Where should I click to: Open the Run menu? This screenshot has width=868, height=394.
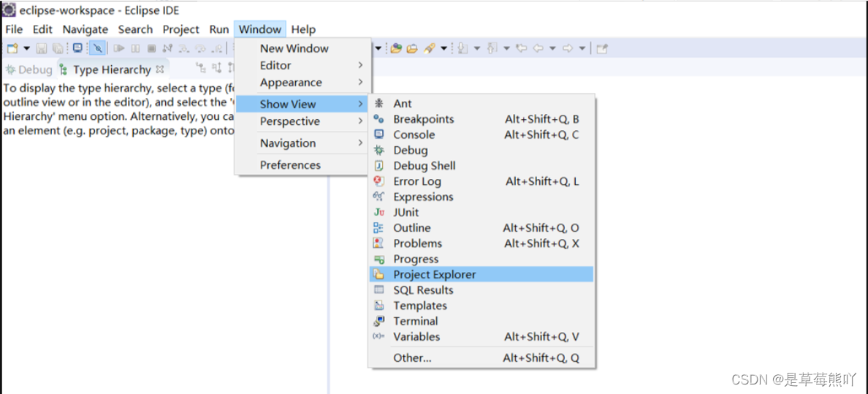click(219, 29)
